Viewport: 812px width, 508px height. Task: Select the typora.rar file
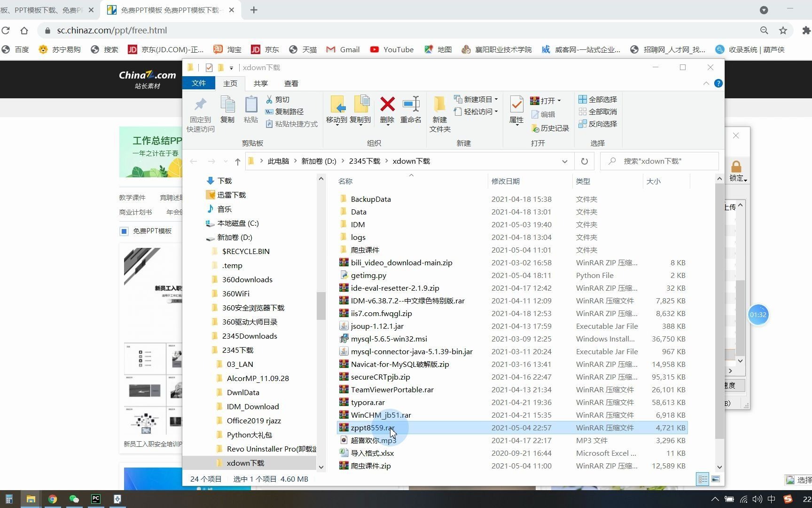pos(368,403)
